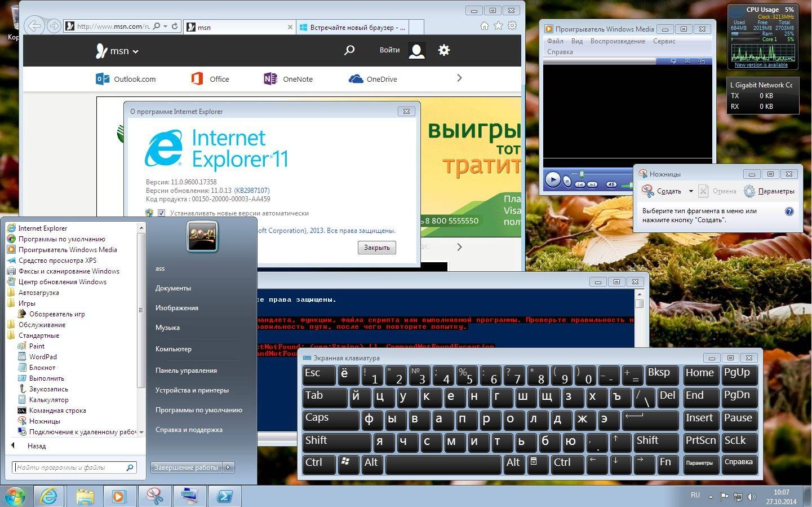
Task: Toggle the Insert key on the on-screen keyboard
Action: point(700,420)
